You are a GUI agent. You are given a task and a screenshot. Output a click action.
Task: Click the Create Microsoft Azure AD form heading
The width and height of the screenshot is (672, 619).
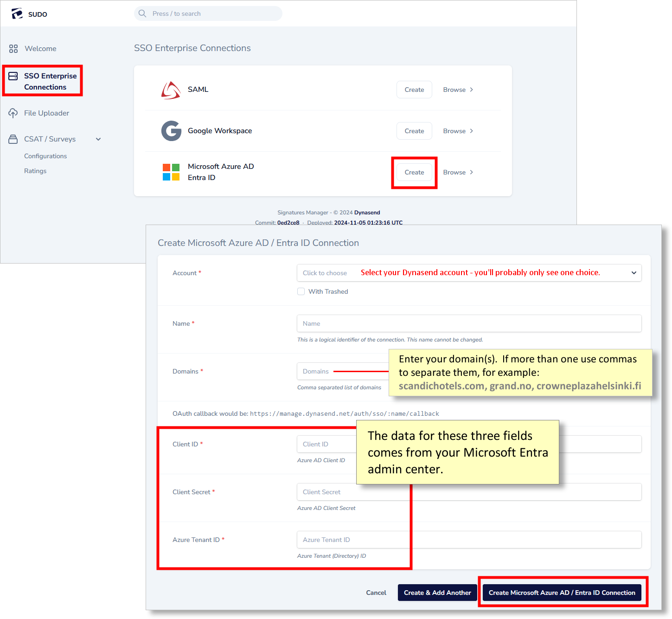(x=258, y=243)
